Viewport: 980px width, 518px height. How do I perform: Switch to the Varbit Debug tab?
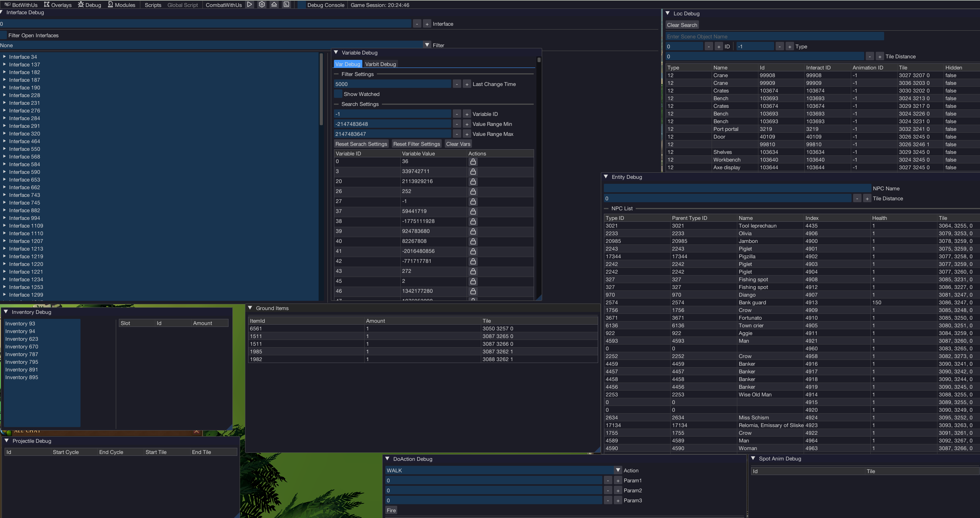click(x=380, y=64)
